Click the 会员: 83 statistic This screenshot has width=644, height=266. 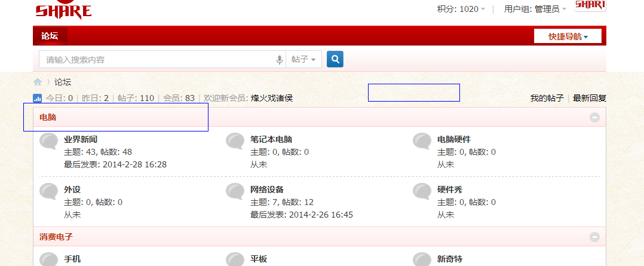179,98
